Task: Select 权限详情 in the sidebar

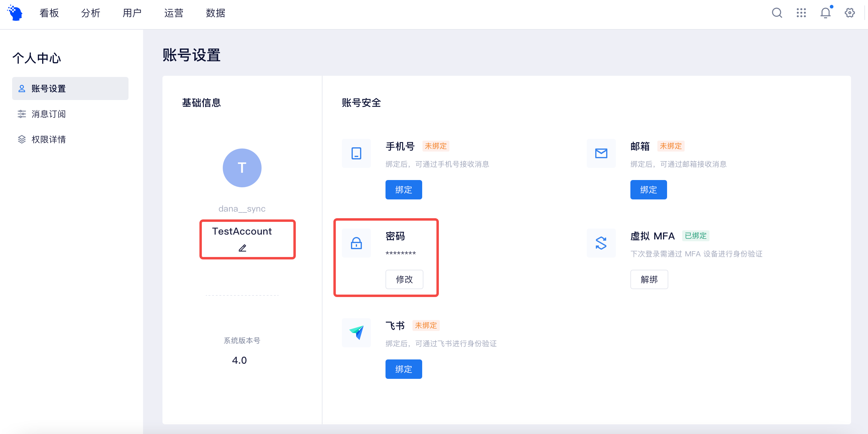Action: click(48, 139)
